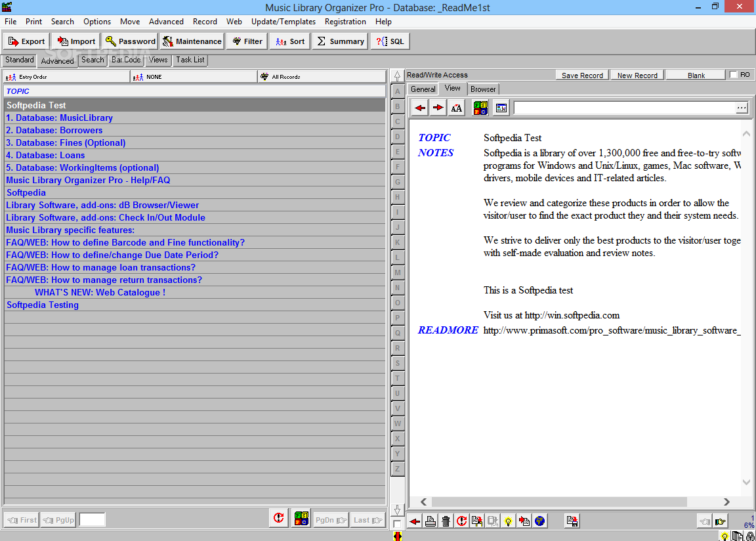The width and height of the screenshot is (756, 541).
Task: Open the Entry Order sort dropdown
Action: [67, 77]
